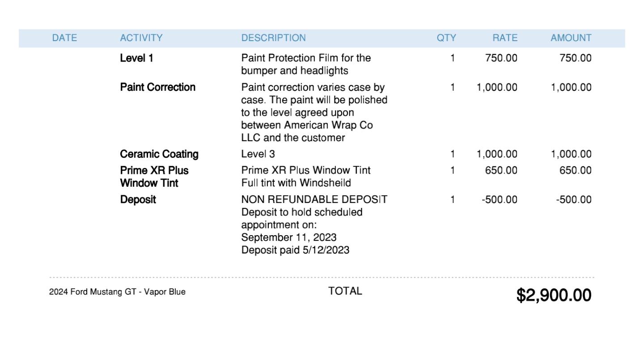The width and height of the screenshot is (644, 346).
Task: Click the -500.00 amount value
Action: click(574, 199)
